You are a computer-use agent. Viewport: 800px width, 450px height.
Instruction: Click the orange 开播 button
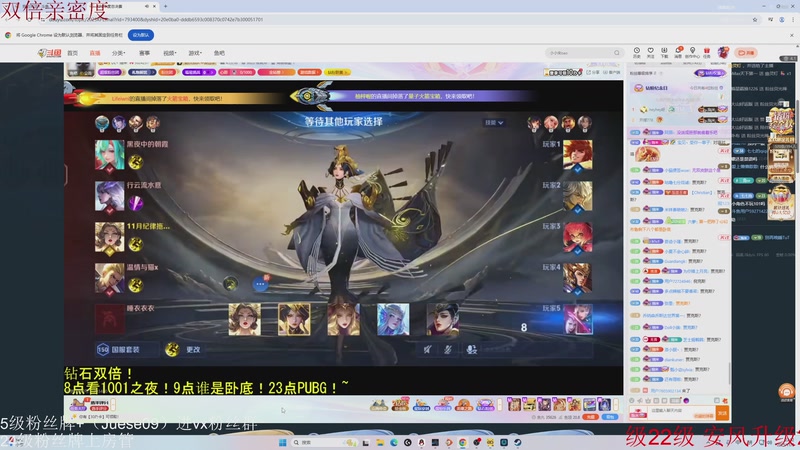point(746,53)
